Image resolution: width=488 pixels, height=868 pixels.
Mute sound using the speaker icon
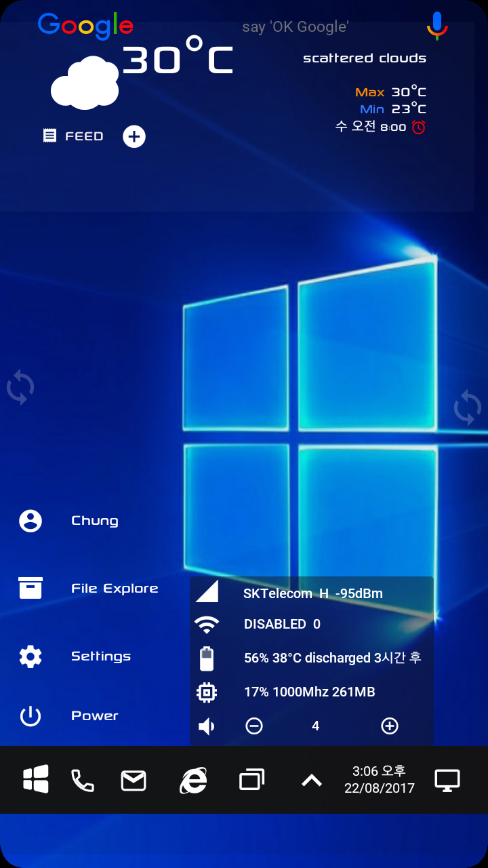pos(206,726)
